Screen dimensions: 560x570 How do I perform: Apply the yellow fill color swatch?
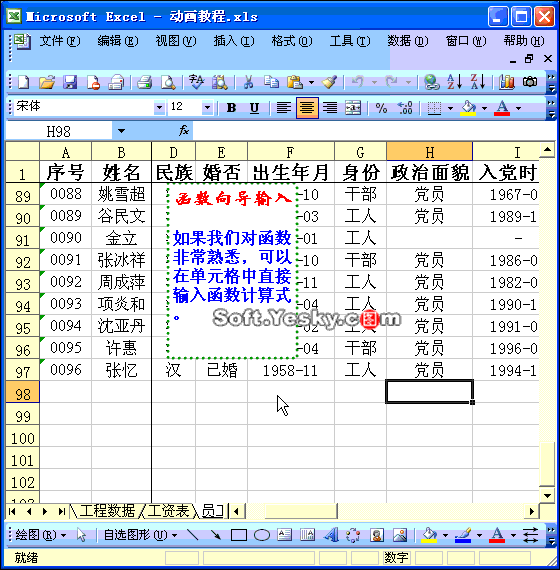468,108
